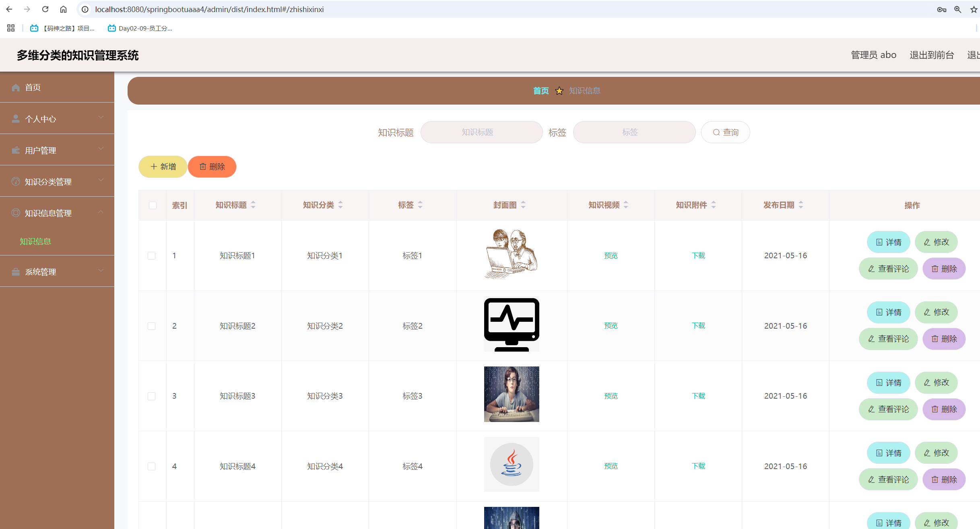Click the star icon in the breadcrumb bar
Image resolution: width=980 pixels, height=529 pixels.
pyautogui.click(x=559, y=91)
